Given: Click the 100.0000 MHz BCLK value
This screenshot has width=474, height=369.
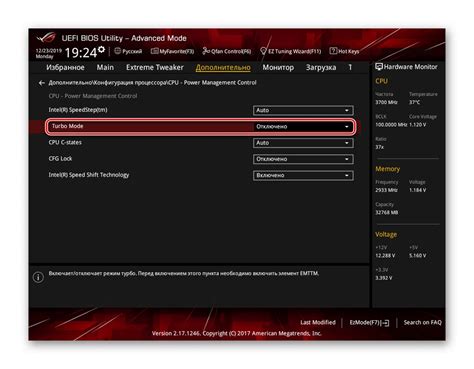Looking at the screenshot, I should (x=391, y=125).
